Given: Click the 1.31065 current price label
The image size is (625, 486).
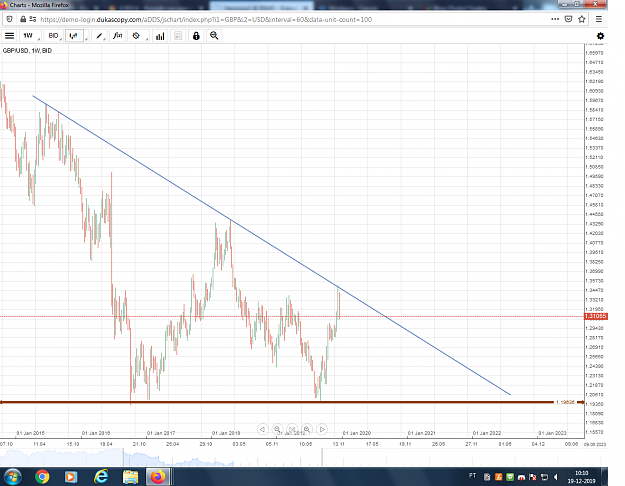Looking at the screenshot, I should click(596, 316).
